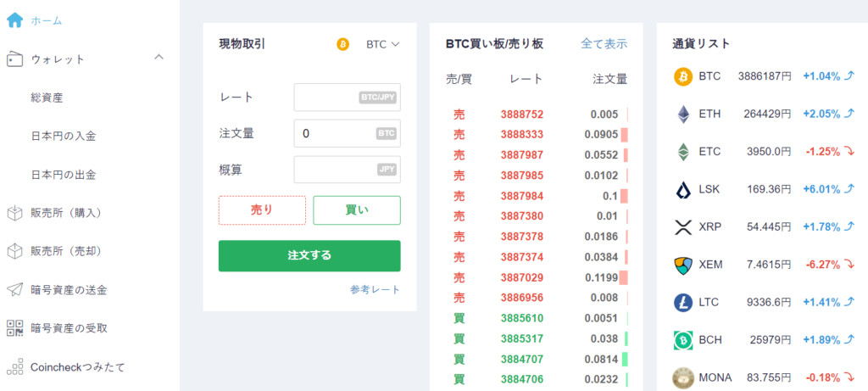The image size is (868, 391).
Task: Click the box icon for 販売所（売却）
Action: pyautogui.click(x=14, y=251)
